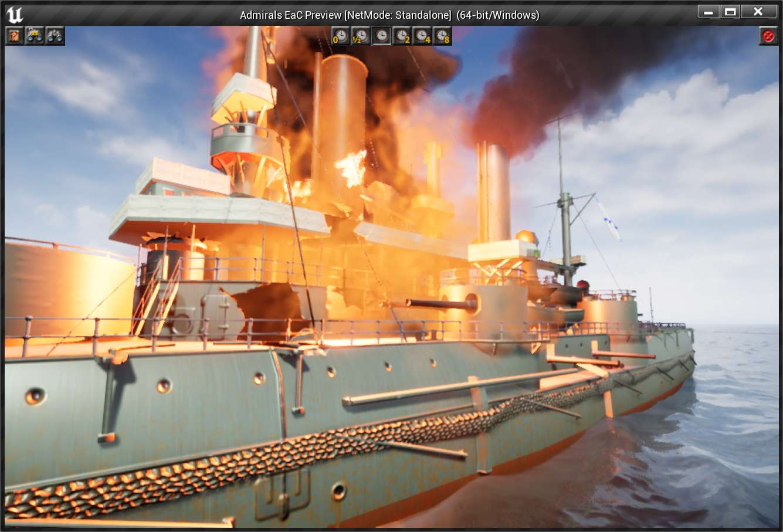Pause the game with the 0 speed clock
This screenshot has height=532, width=783.
pyautogui.click(x=340, y=36)
